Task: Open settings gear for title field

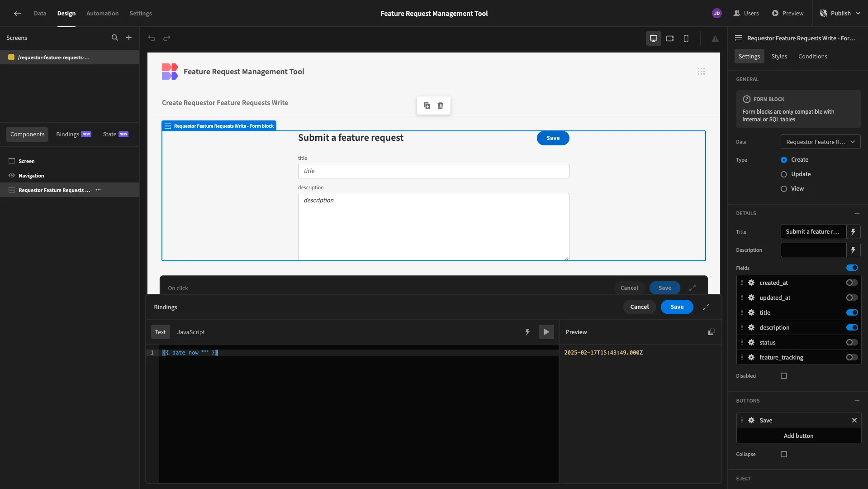Action: click(x=751, y=312)
